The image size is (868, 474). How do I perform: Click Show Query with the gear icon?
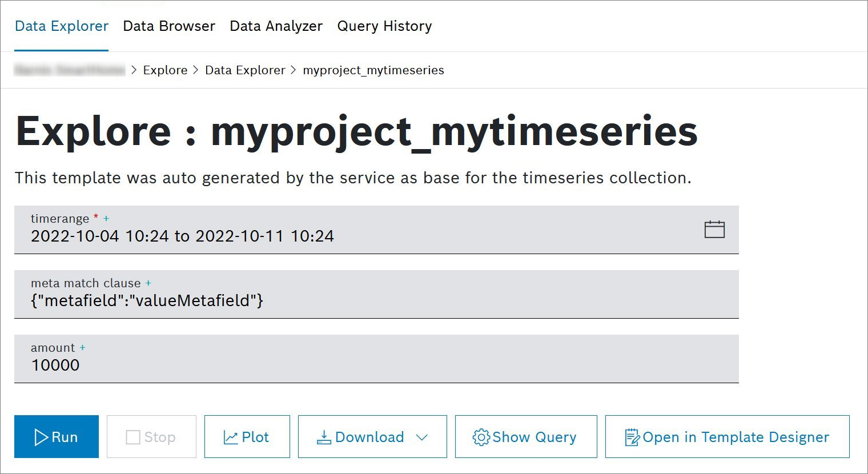click(x=525, y=437)
